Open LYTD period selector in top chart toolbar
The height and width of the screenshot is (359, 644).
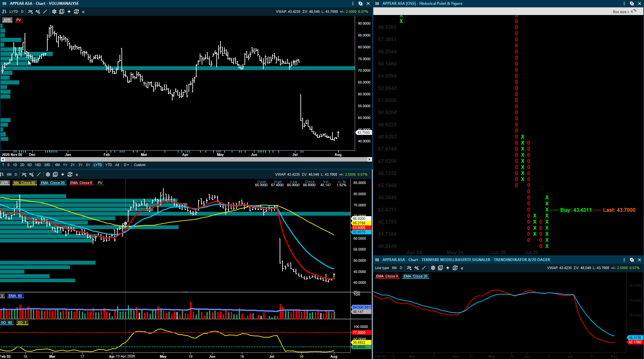(14, 12)
